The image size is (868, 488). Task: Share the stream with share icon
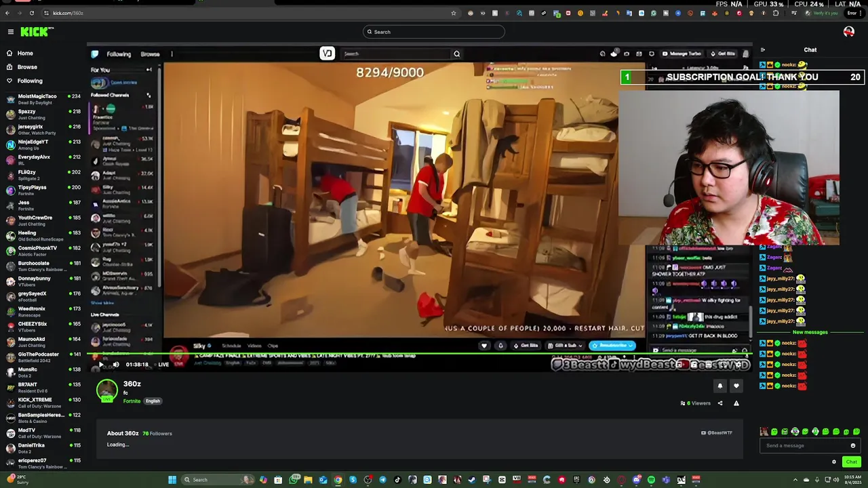[720, 403]
